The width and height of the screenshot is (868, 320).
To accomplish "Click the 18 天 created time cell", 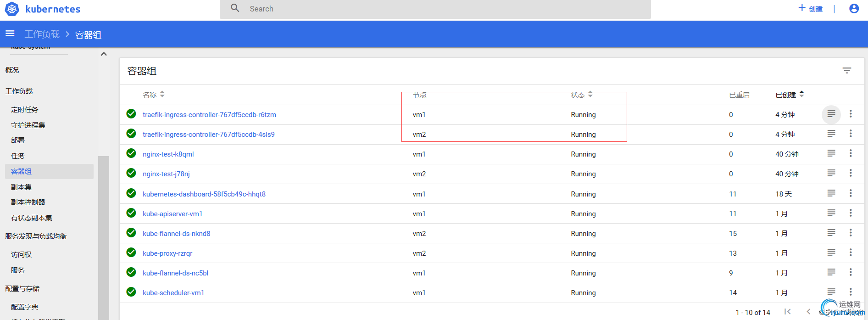I will pos(784,194).
